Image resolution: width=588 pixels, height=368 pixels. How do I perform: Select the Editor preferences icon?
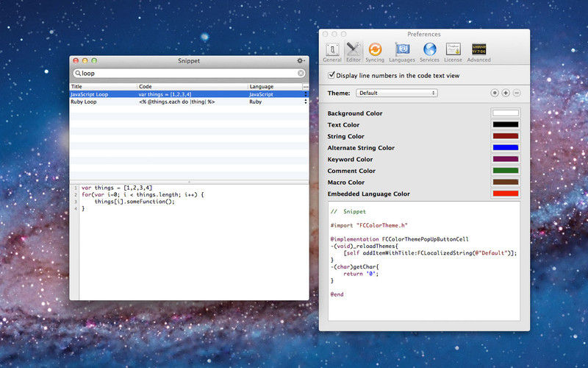354,52
